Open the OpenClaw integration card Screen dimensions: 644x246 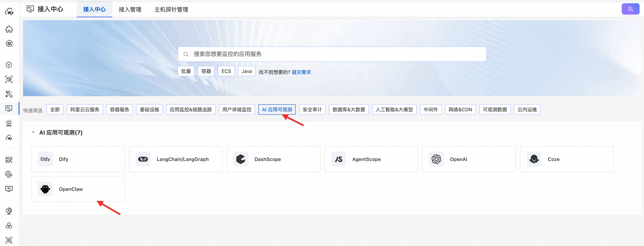click(x=78, y=189)
